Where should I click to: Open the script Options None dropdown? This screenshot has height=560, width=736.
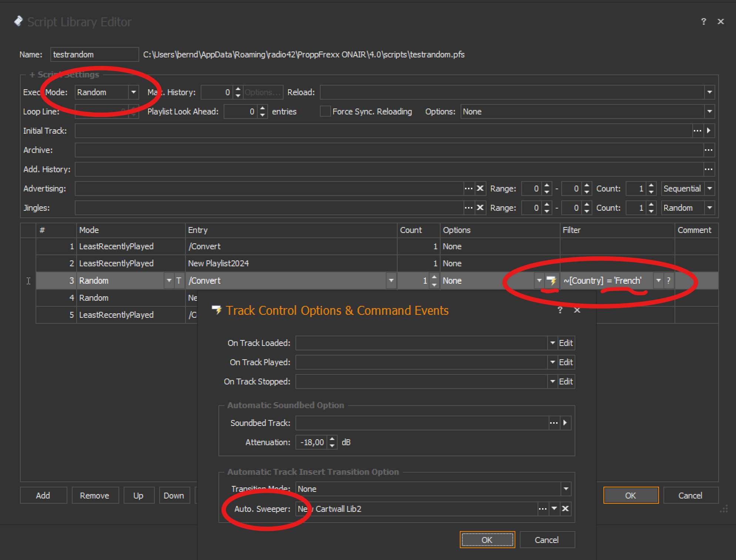pos(709,111)
